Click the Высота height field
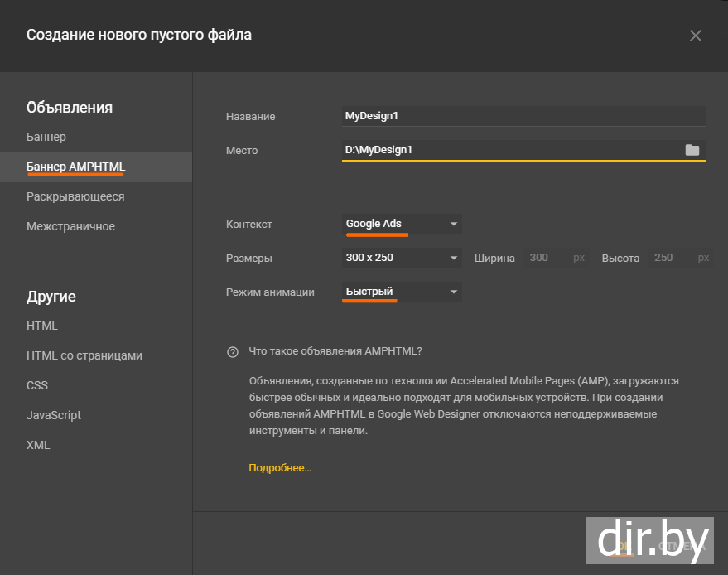The image size is (728, 575). 671,258
